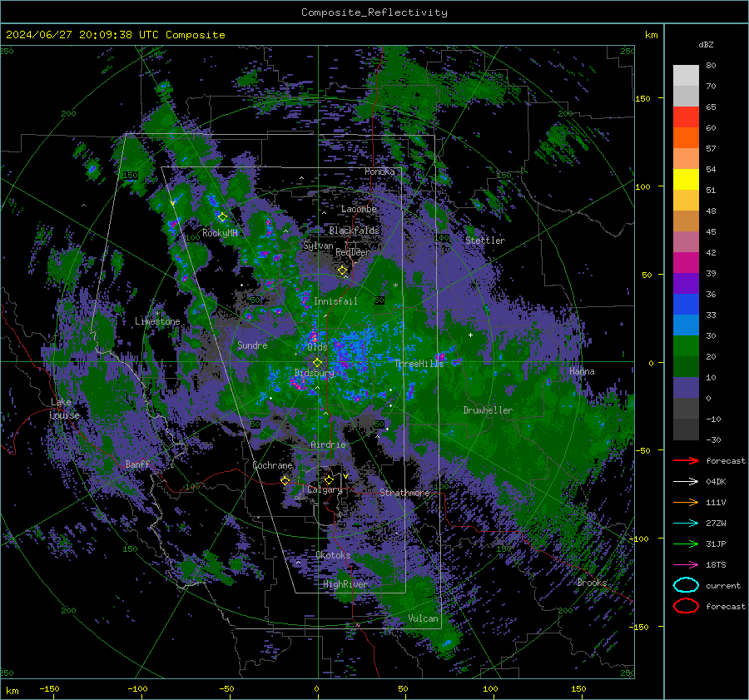The width and height of the screenshot is (749, 700).
Task: Click the red forecast arrow in the legend
Action: click(x=686, y=460)
